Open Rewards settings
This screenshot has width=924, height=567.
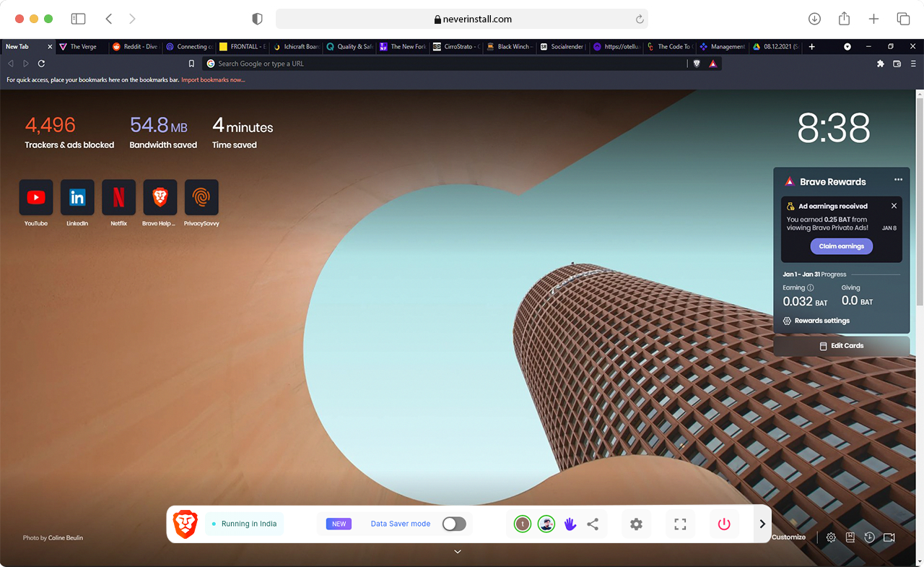coord(816,321)
